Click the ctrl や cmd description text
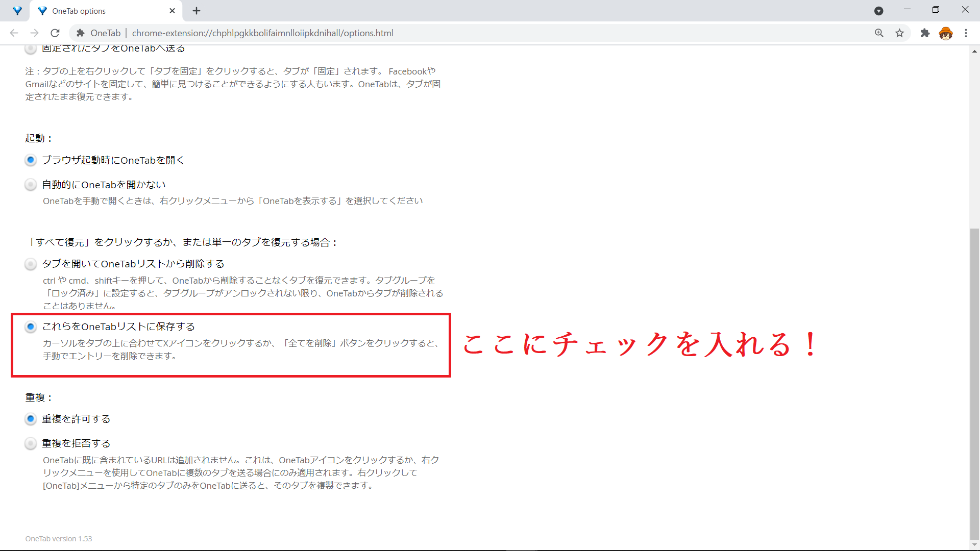Screen dimensions: 980x551 (x=243, y=293)
